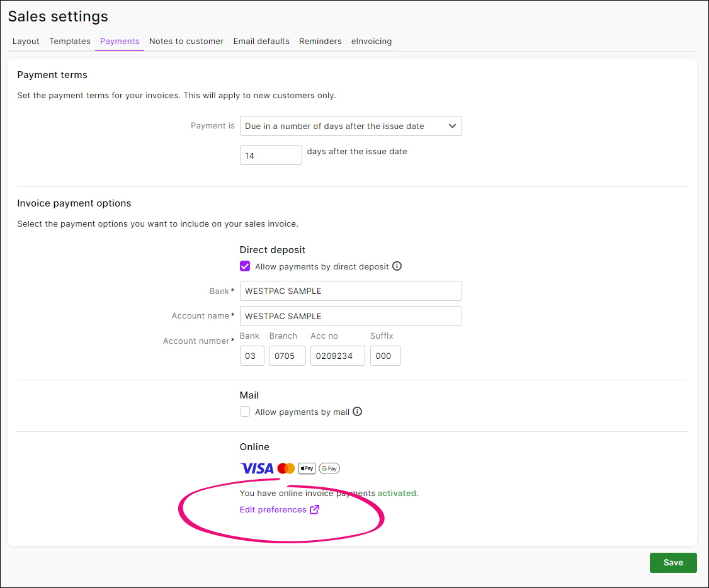This screenshot has width=709, height=588.
Task: Click the Mastercard logo
Action: (x=286, y=468)
